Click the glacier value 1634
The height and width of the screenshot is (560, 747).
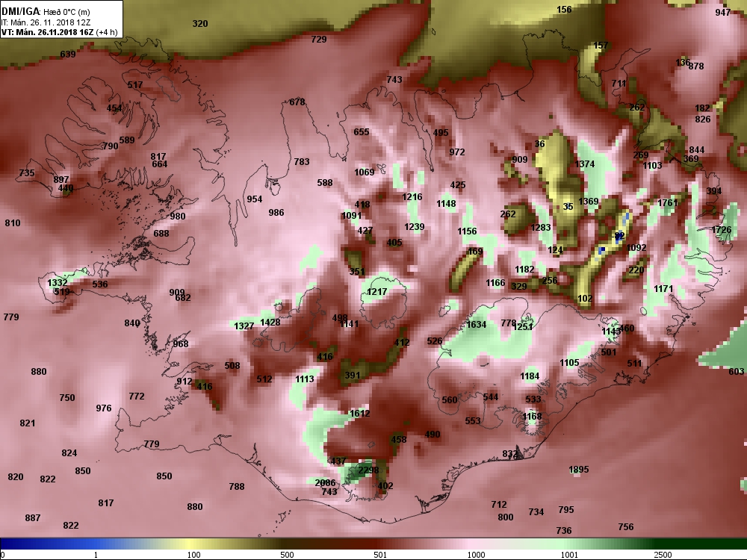pyautogui.click(x=476, y=325)
